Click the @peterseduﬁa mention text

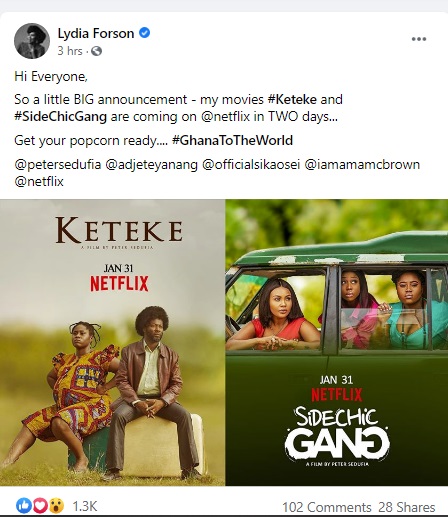click(x=58, y=165)
